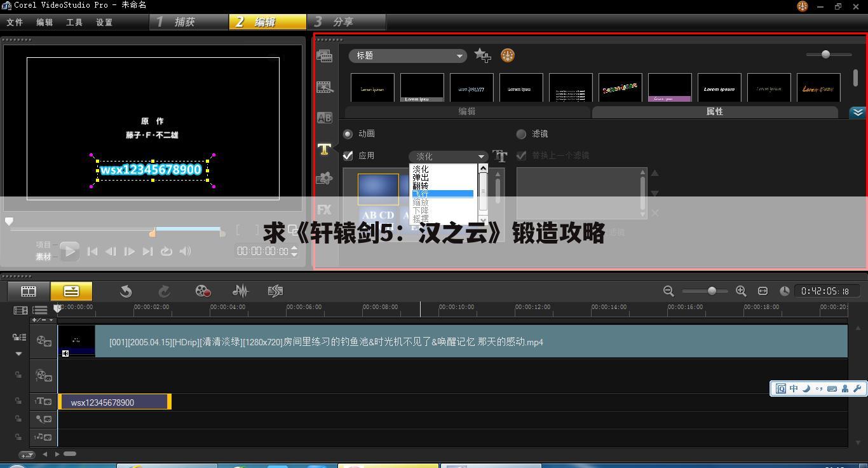Toggle ripple lock on the voice track
Screen dimensions: 868x468
[18, 419]
